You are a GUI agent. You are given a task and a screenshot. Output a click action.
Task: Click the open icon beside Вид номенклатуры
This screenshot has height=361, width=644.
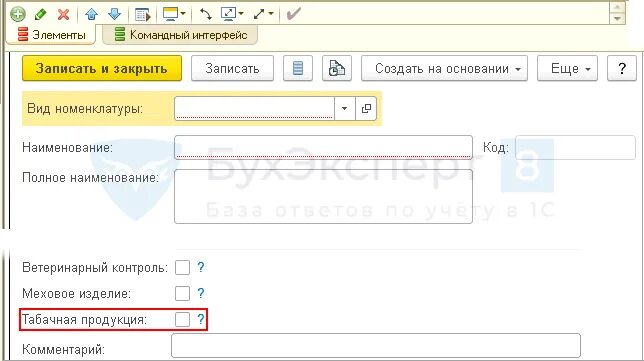pos(366,108)
